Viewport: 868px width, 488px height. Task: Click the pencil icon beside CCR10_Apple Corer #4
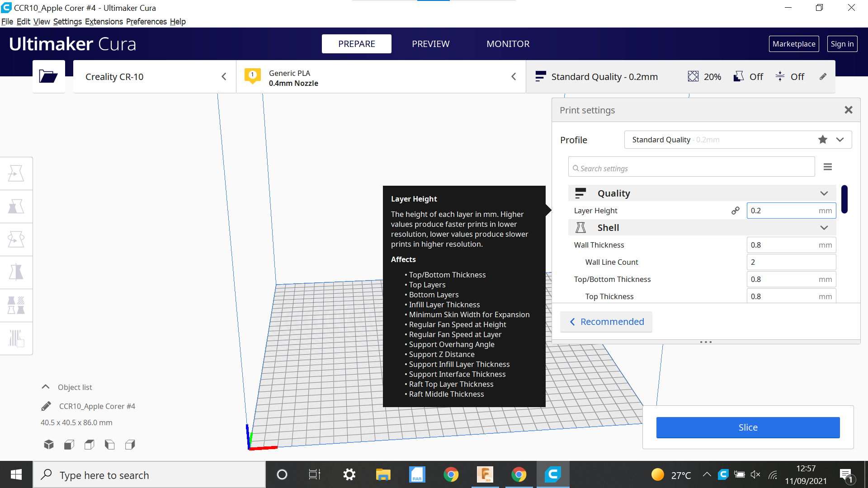[46, 406]
